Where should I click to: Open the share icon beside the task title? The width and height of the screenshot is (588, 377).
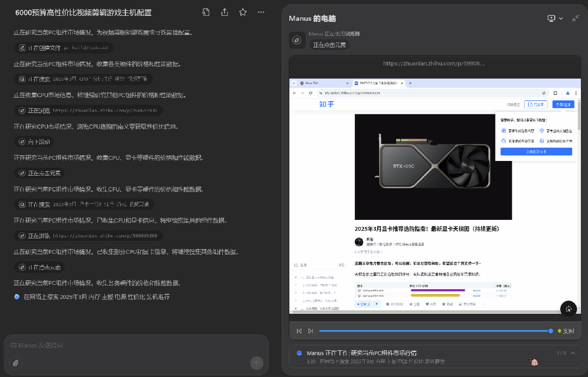tap(225, 11)
